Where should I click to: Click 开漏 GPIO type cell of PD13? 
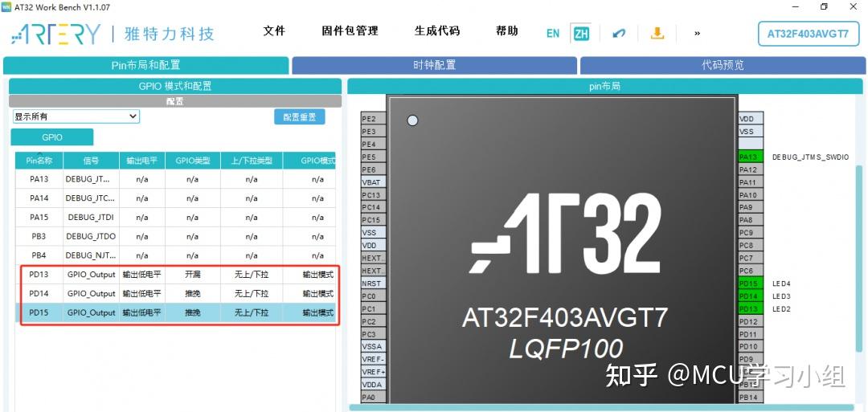tap(193, 275)
